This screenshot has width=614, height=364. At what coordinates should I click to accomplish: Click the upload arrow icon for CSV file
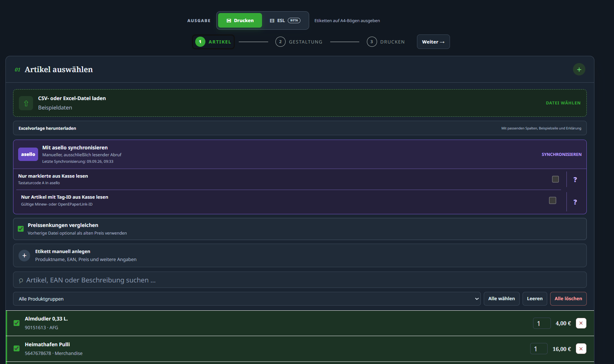tap(26, 103)
